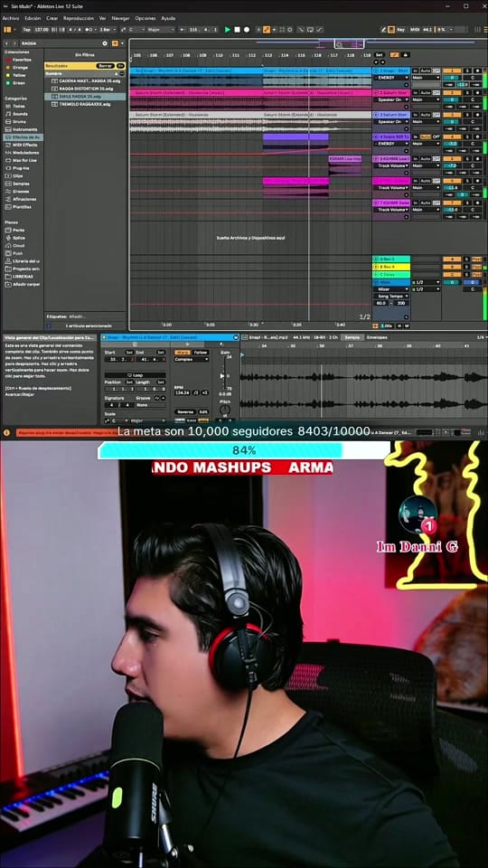Open the Instruments browser category

click(22, 129)
